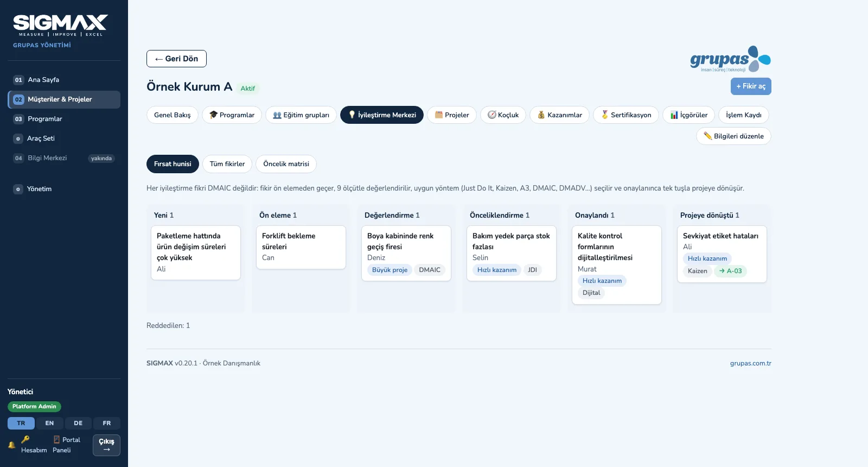Click the grupas logo in the header
This screenshot has height=467, width=868.
tap(730, 59)
